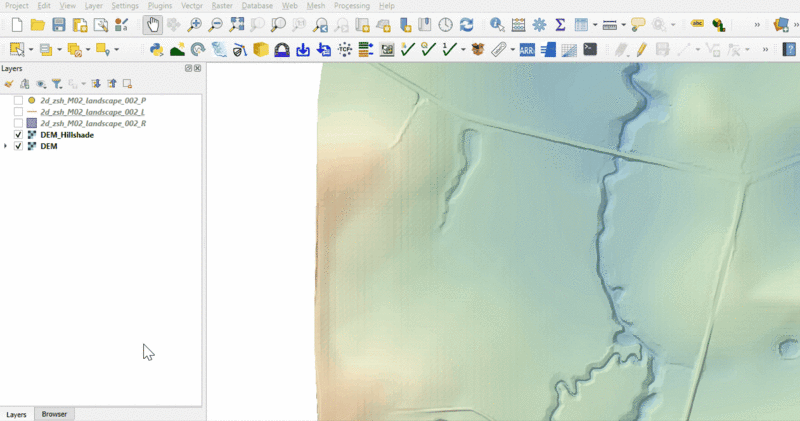Expand the DEM layer tree arrow

pos(6,146)
